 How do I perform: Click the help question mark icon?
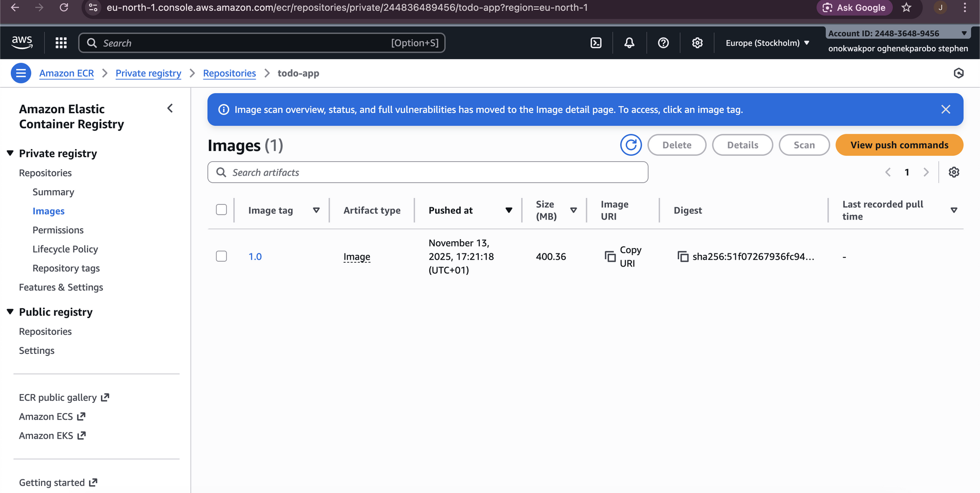[x=663, y=43]
